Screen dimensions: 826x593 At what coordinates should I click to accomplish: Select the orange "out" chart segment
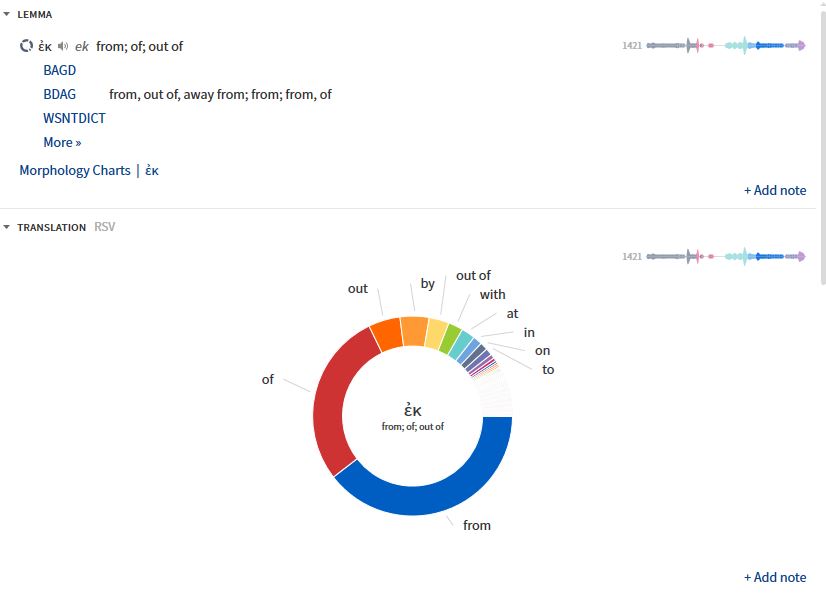tap(386, 334)
